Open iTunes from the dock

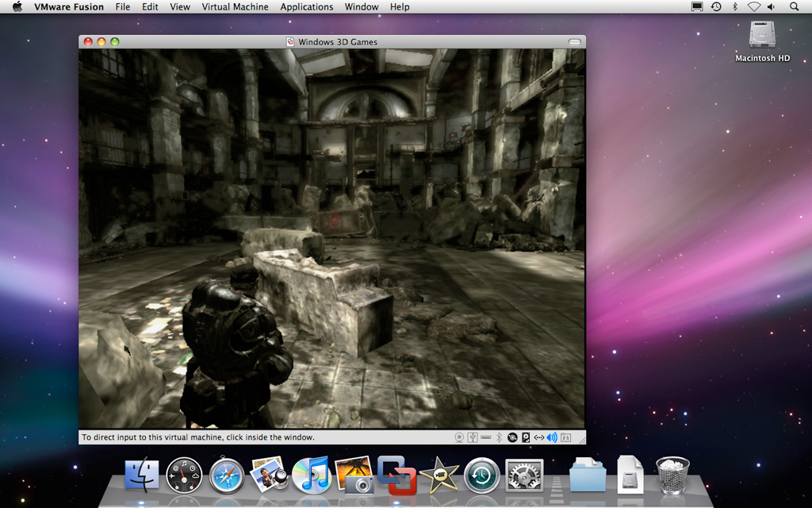click(312, 475)
